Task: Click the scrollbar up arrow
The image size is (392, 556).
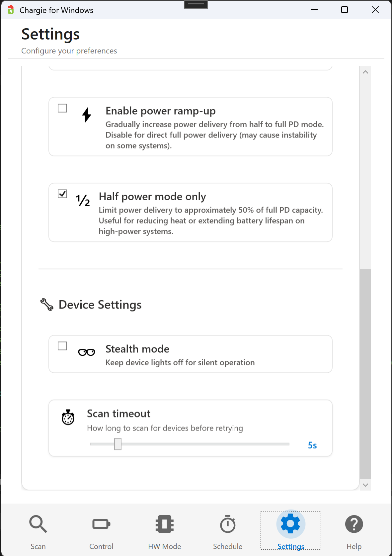Action: (365, 71)
